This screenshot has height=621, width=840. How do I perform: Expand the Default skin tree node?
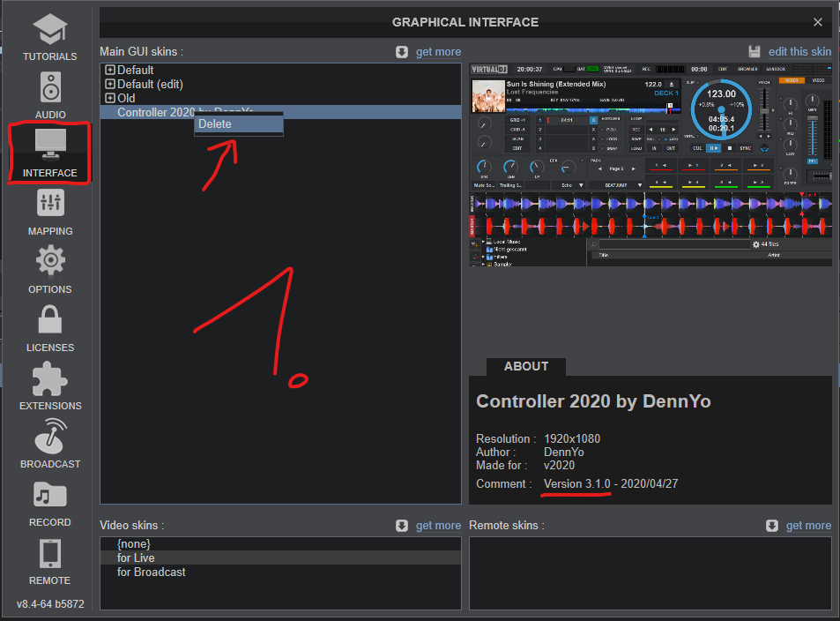(110, 70)
